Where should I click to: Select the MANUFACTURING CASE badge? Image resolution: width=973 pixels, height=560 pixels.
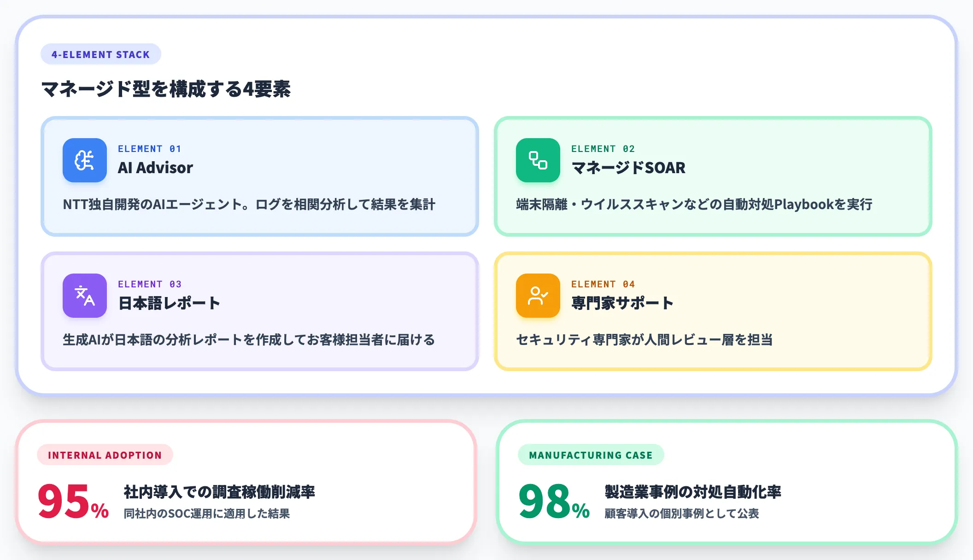coord(591,455)
